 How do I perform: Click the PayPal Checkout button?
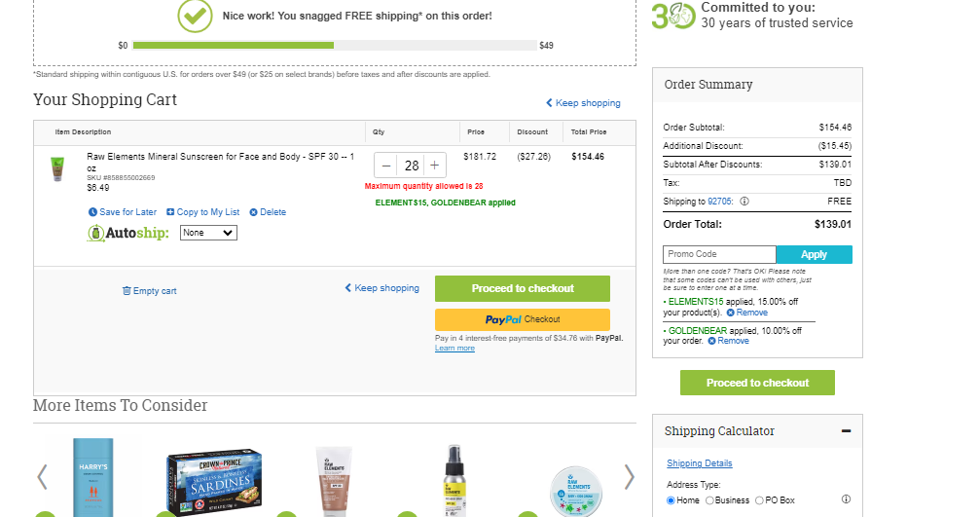pyautogui.click(x=523, y=319)
